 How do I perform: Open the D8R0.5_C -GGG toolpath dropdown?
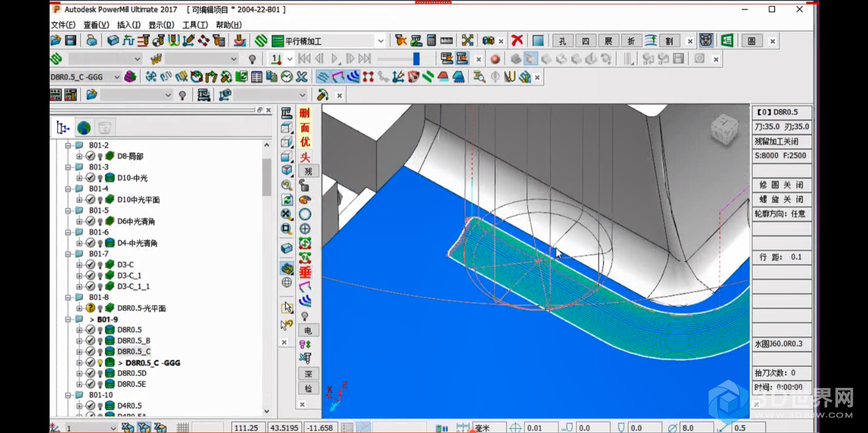coord(117,77)
